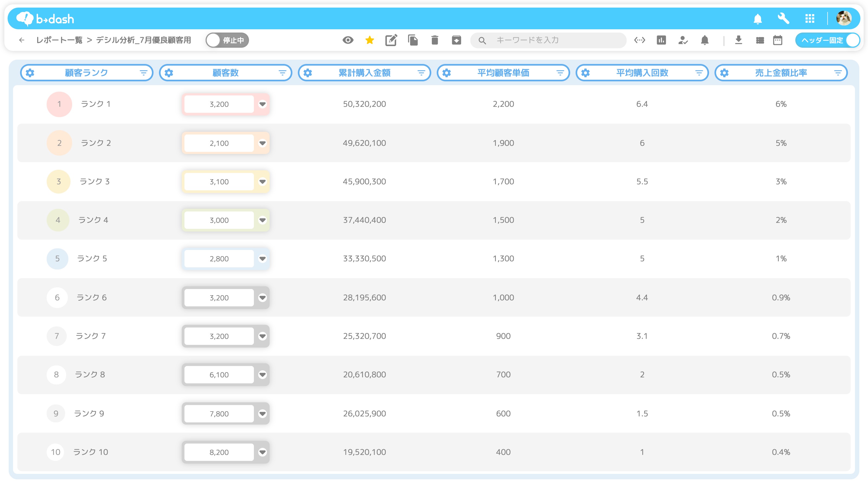The width and height of the screenshot is (868, 488).
Task: Click the duplicate report icon
Action: [x=413, y=40]
